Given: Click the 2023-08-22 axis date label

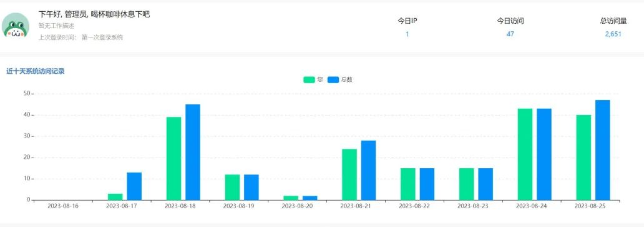Looking at the screenshot, I should click(414, 206).
